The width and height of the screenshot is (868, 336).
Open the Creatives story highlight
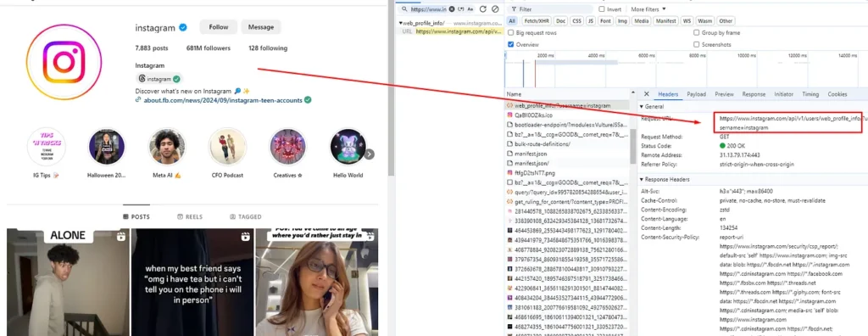click(288, 147)
